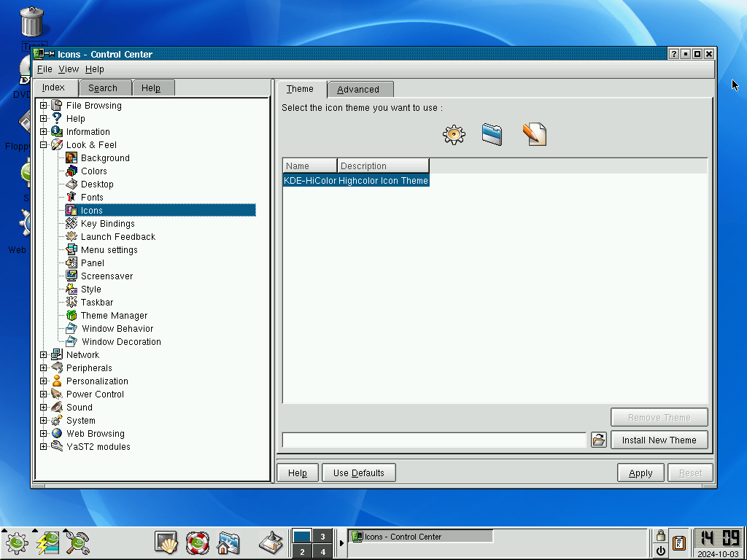Open the Theme Manager module
Image resolution: width=747 pixels, height=560 pixels.
pos(114,316)
